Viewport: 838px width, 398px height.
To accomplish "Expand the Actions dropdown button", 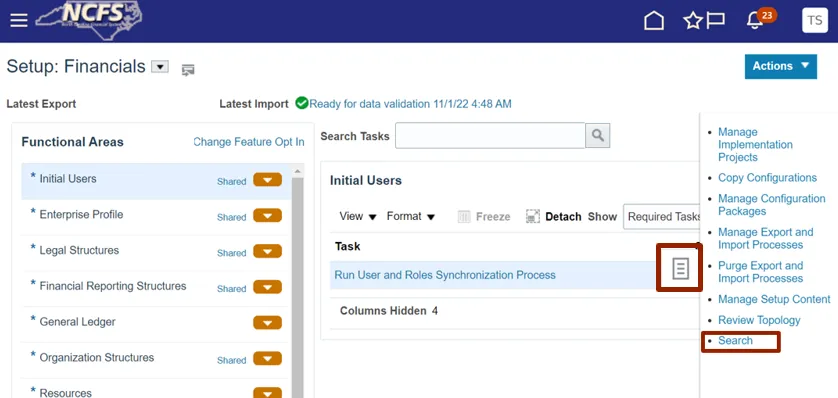I will 780,66.
